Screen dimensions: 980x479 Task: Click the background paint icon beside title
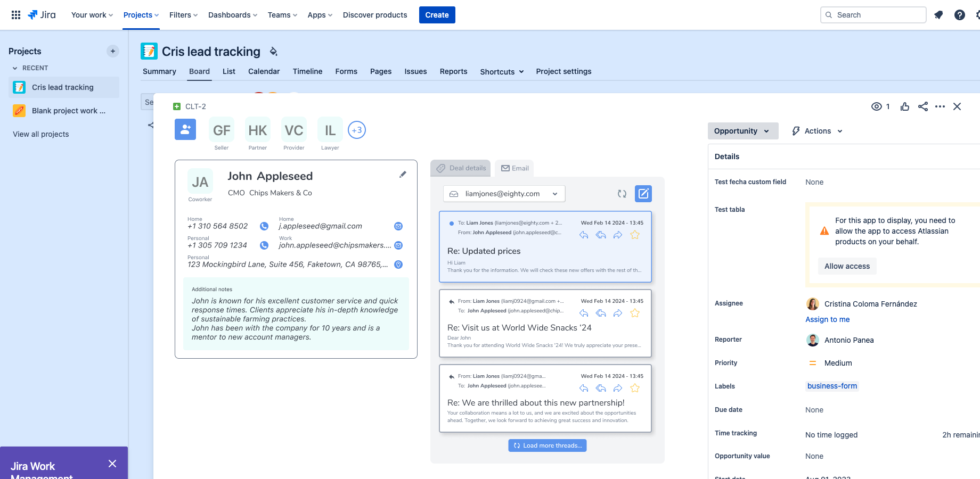[x=273, y=51]
